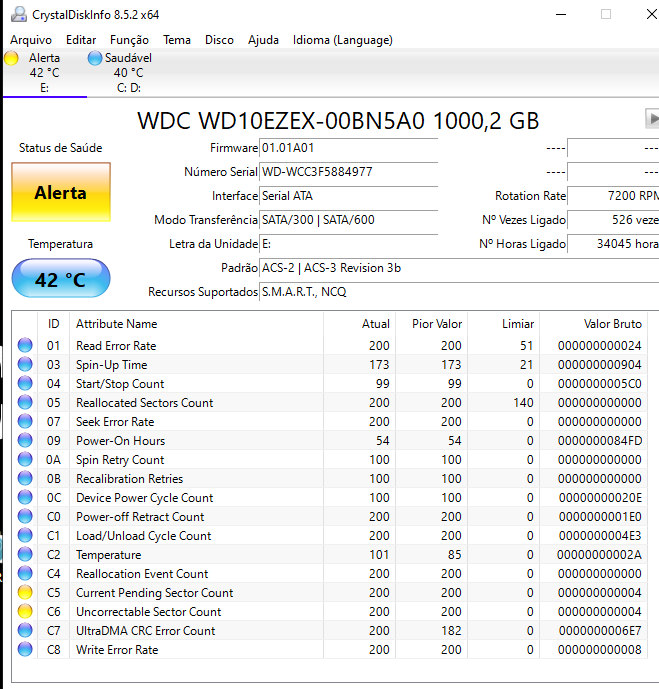
Task: Click blue status dot for Reallocation Event Count
Action: [x=25, y=573]
